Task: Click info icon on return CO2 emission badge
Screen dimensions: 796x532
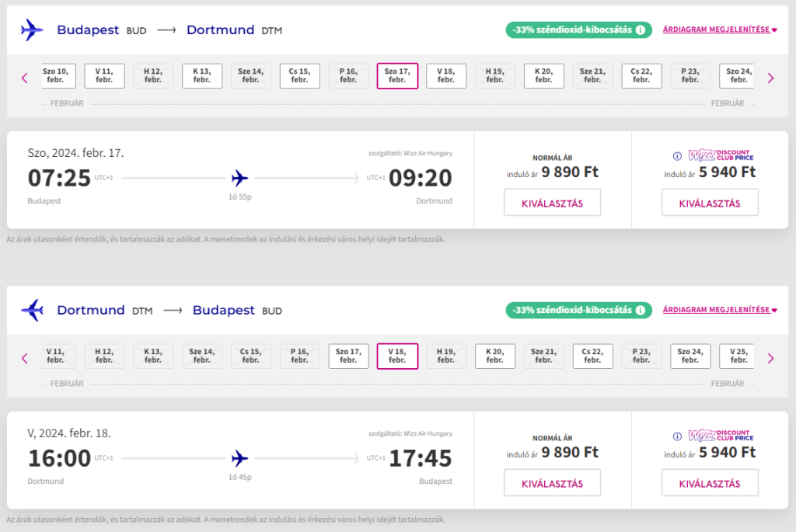Action: (x=641, y=310)
